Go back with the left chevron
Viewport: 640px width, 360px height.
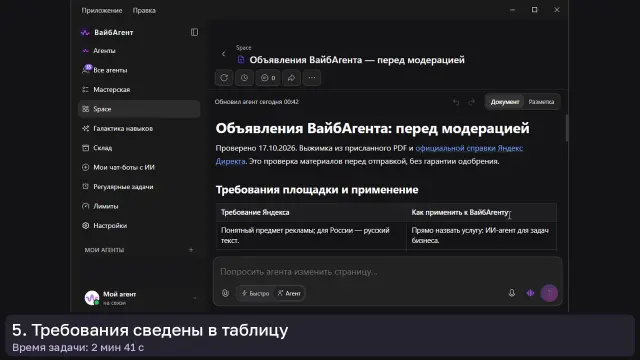pos(224,54)
